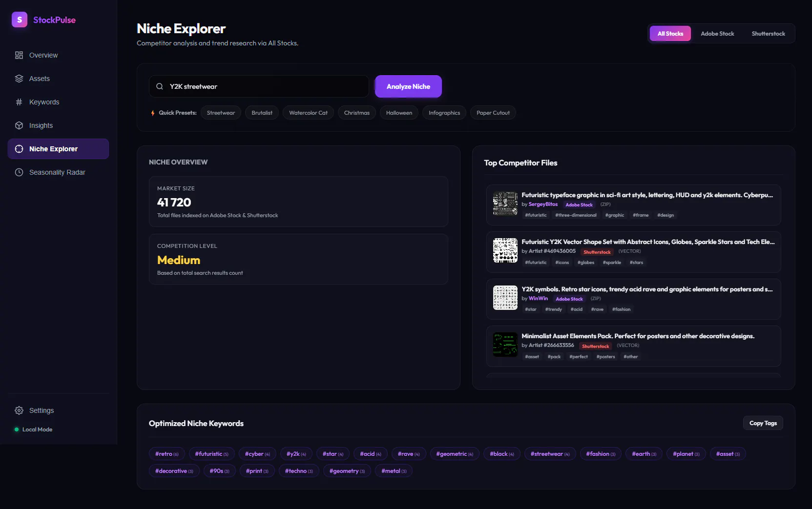
Task: Click the StockPulse logo icon
Action: tap(20, 20)
